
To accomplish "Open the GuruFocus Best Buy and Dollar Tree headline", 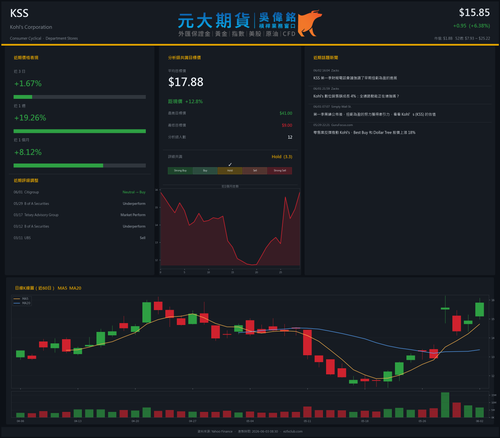I will (364, 132).
